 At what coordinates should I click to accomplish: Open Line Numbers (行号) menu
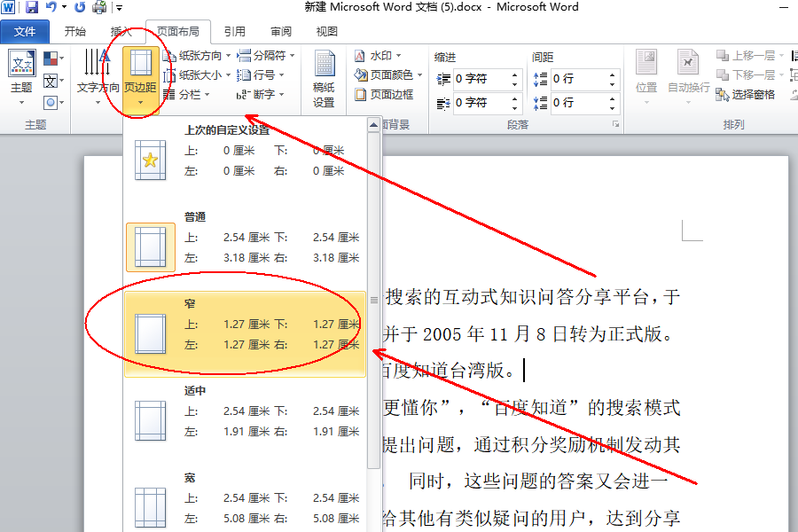point(261,74)
